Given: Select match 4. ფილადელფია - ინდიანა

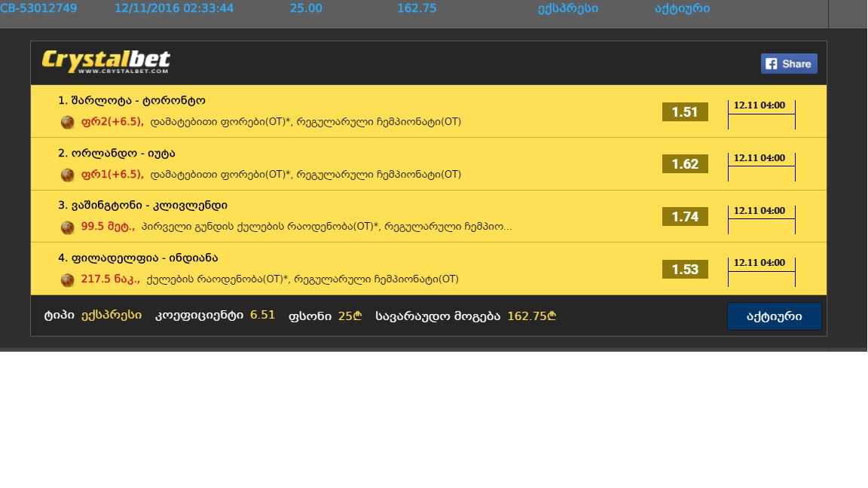Looking at the screenshot, I should (x=138, y=258).
